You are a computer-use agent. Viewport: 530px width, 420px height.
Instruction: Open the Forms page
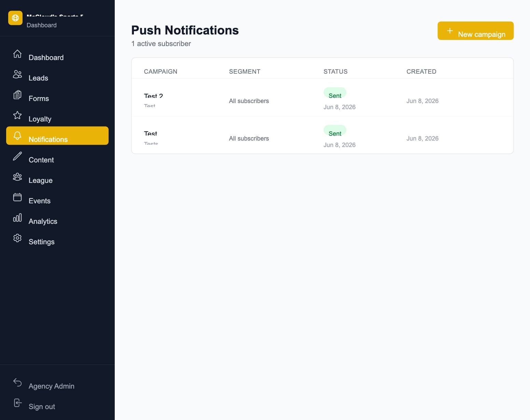coord(57,95)
